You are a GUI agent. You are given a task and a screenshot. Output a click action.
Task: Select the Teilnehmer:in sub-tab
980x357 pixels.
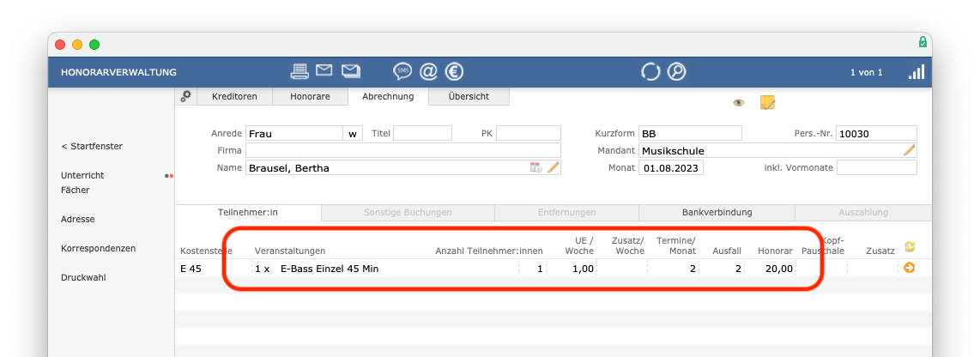(247, 213)
